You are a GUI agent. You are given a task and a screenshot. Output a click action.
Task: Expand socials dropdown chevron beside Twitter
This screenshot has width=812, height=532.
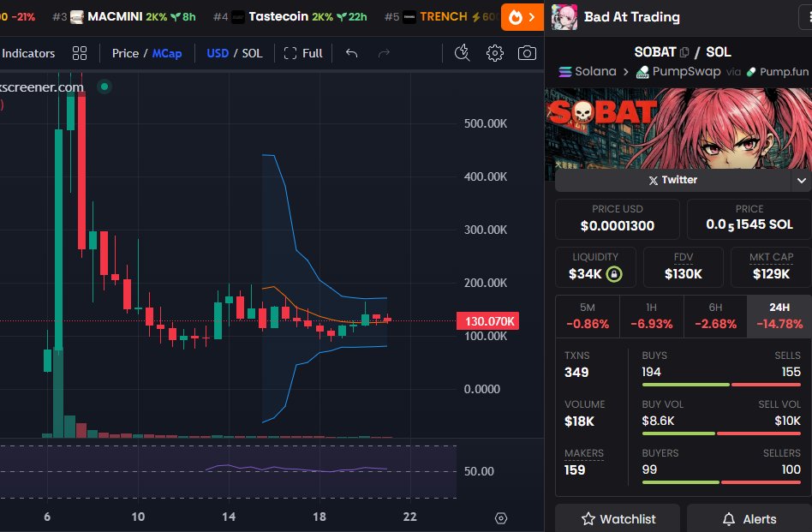click(x=801, y=180)
